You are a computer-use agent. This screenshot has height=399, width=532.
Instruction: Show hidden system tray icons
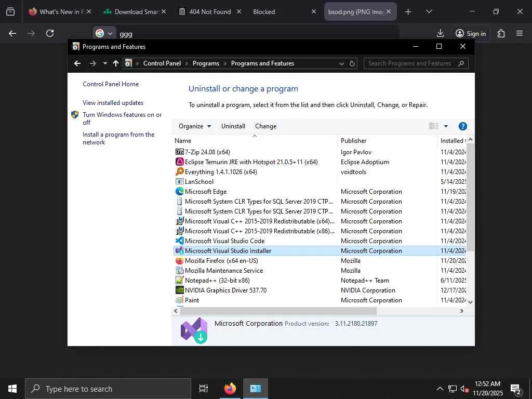point(440,389)
